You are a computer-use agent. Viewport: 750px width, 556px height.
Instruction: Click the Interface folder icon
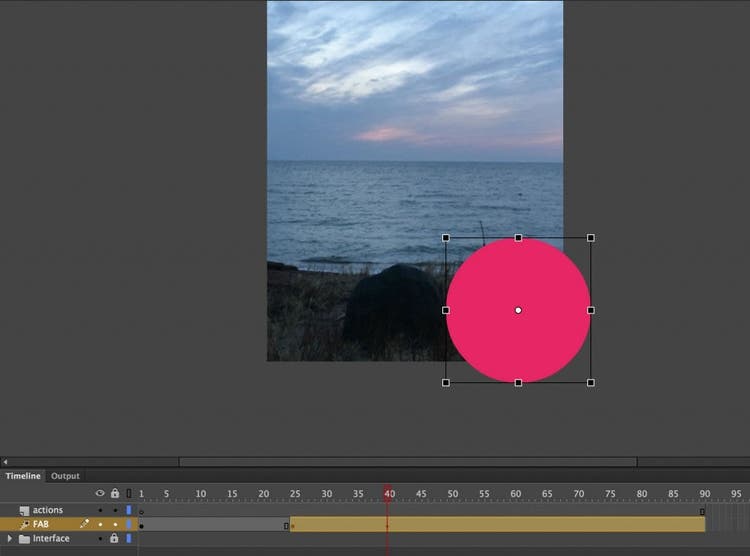click(24, 538)
